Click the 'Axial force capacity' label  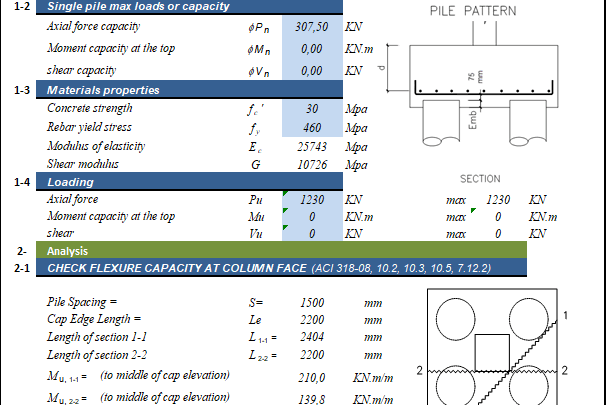click(94, 26)
